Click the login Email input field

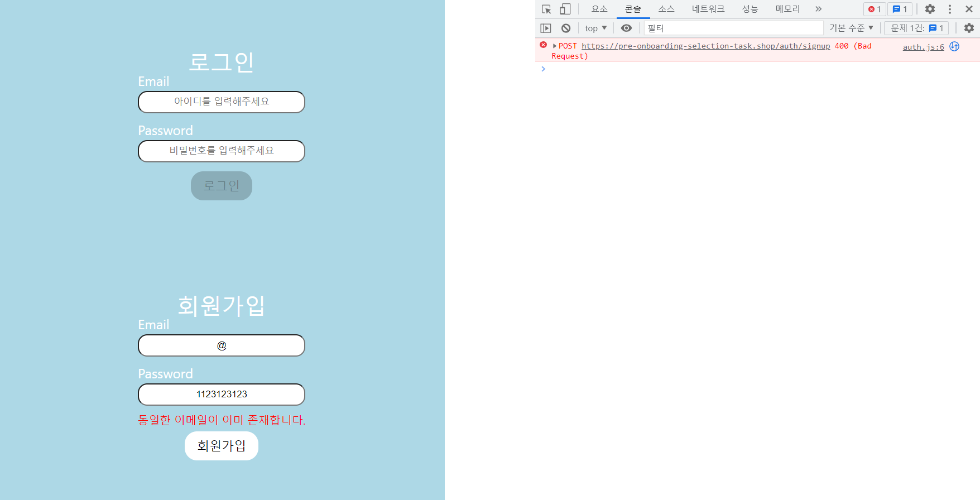(x=222, y=102)
